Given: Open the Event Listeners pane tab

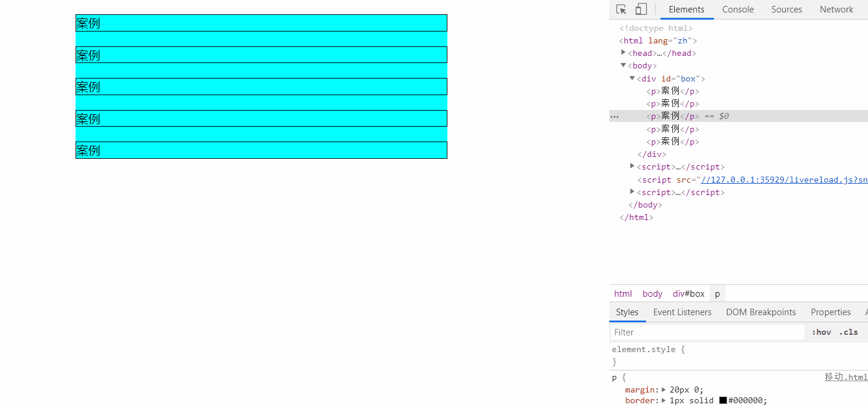Looking at the screenshot, I should coord(682,312).
